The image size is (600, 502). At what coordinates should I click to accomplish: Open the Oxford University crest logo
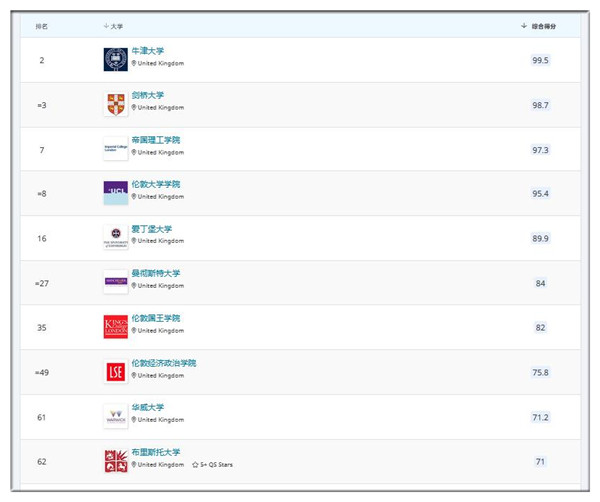tap(116, 59)
